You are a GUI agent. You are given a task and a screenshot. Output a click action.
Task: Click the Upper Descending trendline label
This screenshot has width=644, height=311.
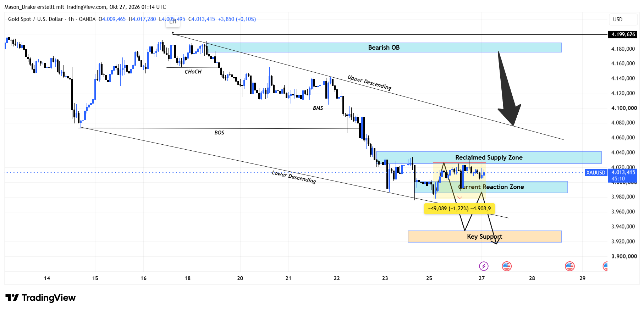tap(369, 83)
